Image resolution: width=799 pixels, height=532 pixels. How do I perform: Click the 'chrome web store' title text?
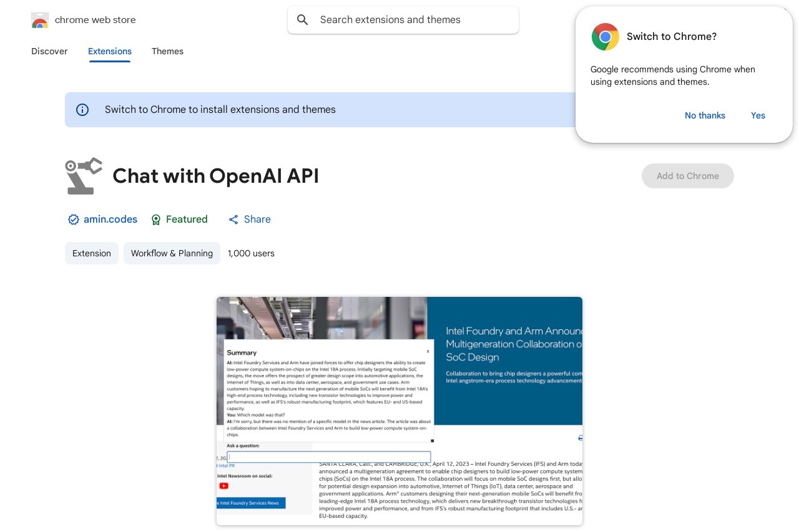click(96, 20)
